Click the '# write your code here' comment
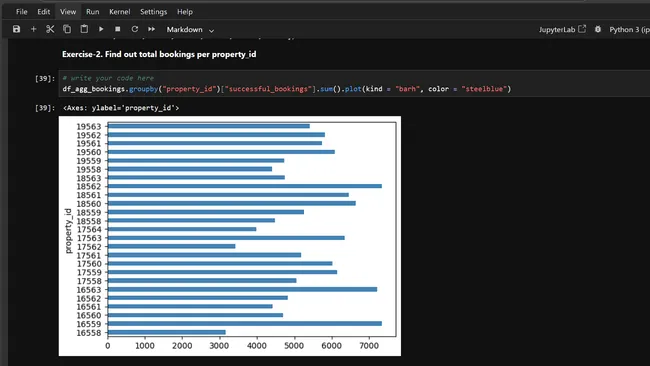The height and width of the screenshot is (366, 650). coord(108,78)
